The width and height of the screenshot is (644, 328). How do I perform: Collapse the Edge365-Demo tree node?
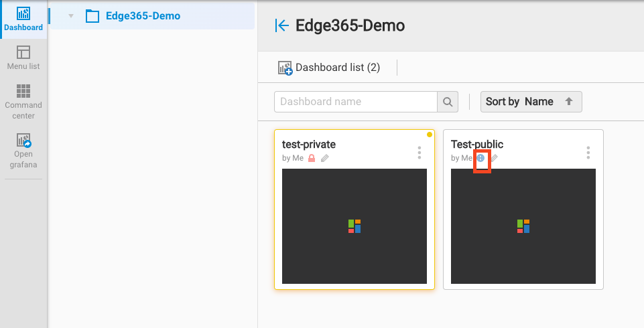click(x=71, y=16)
